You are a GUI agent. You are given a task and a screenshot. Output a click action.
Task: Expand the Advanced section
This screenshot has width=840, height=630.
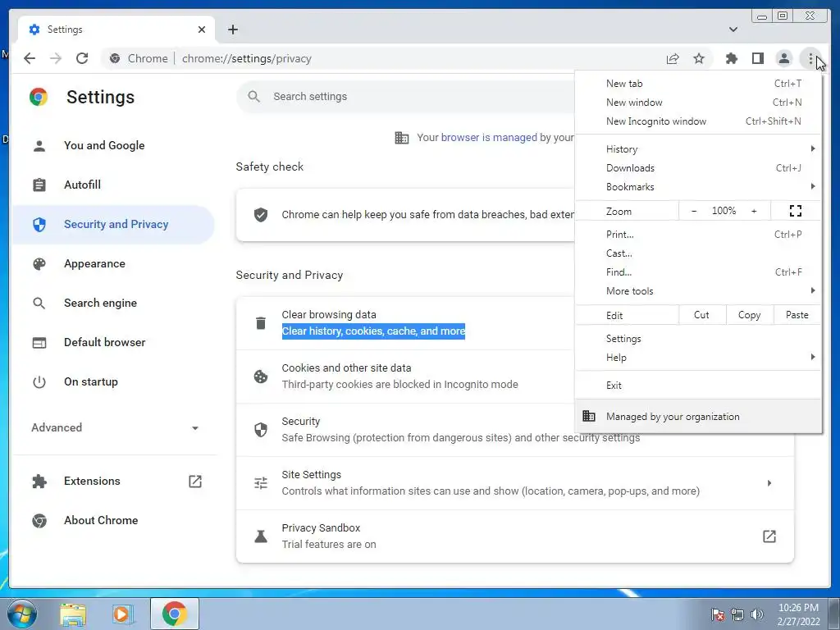[113, 427]
